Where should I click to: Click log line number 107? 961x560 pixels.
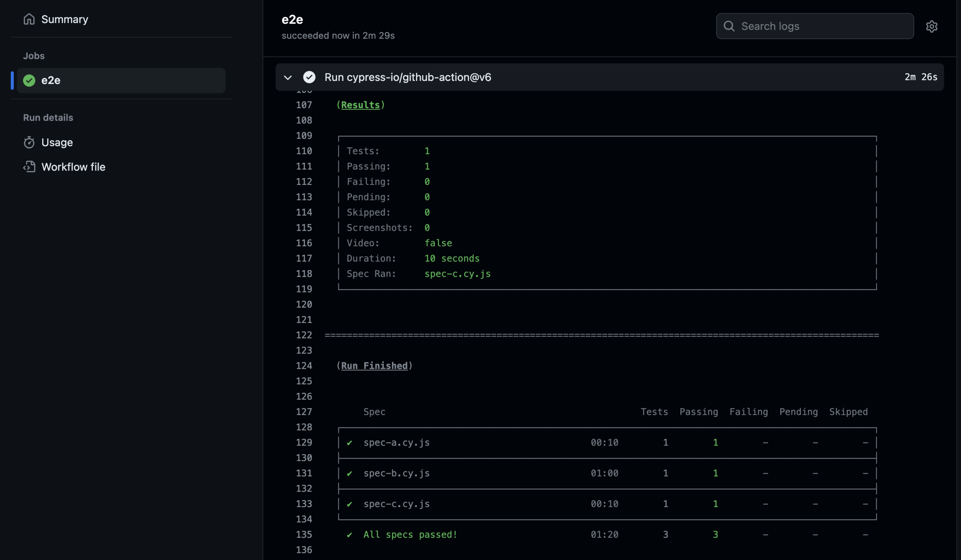[x=304, y=105]
